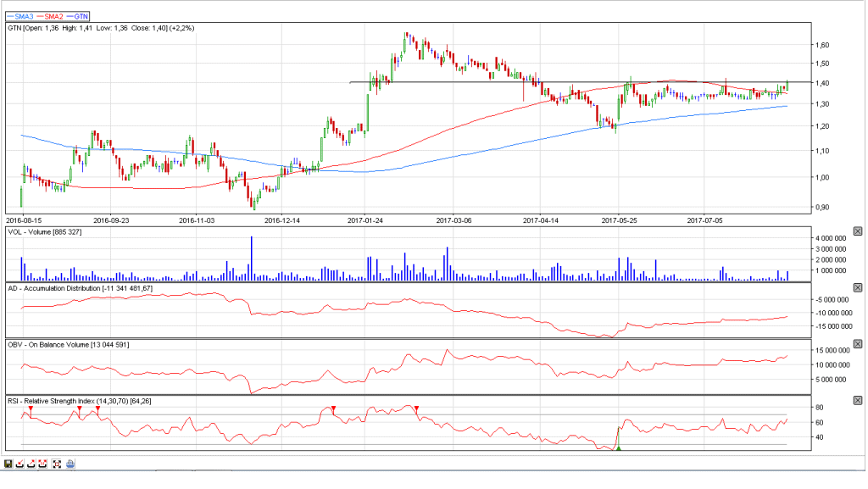Close the Volume indicator panel
Image resolution: width=868 pixels, height=489 pixels.
coord(858,231)
